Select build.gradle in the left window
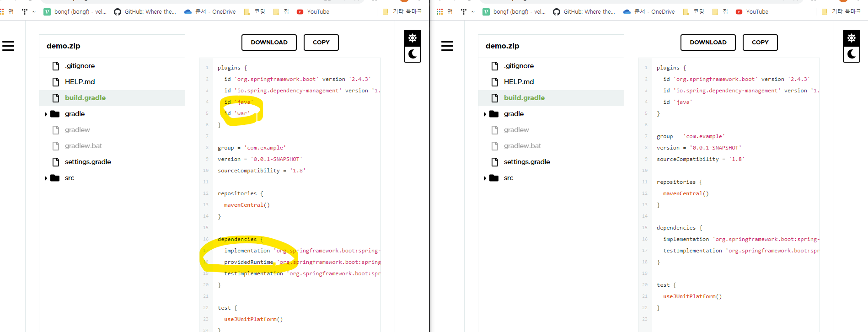 [112, 98]
